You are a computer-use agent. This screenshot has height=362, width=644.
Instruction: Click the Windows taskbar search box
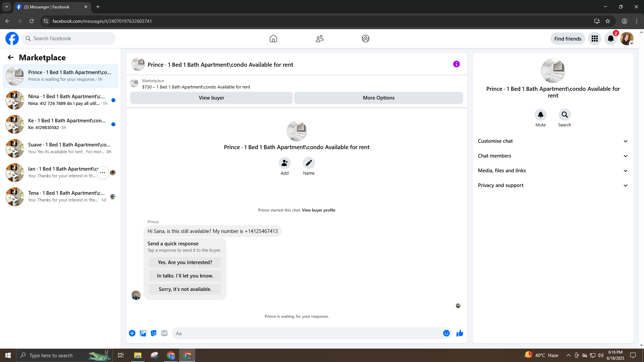(x=64, y=355)
